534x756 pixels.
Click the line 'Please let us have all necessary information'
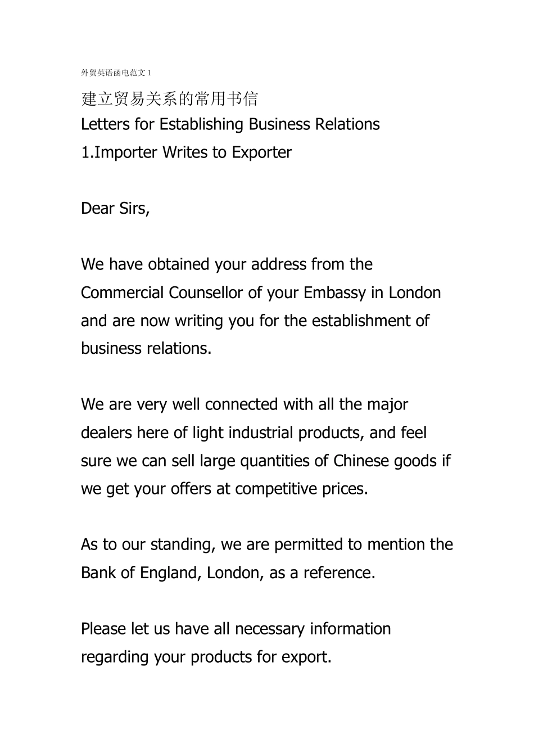coord(236,628)
